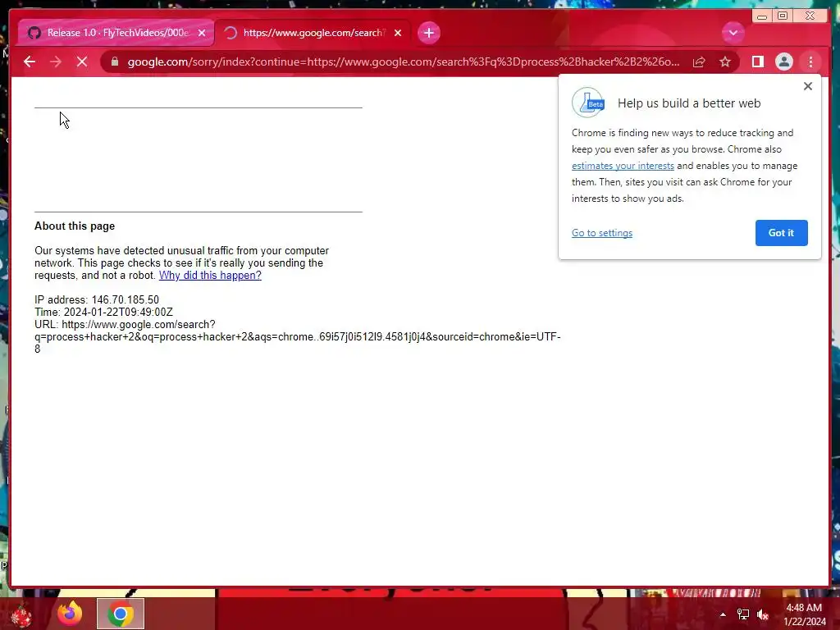Switch to Release 1.0 FlyTechVideos tab
840x630 pixels.
coord(115,33)
